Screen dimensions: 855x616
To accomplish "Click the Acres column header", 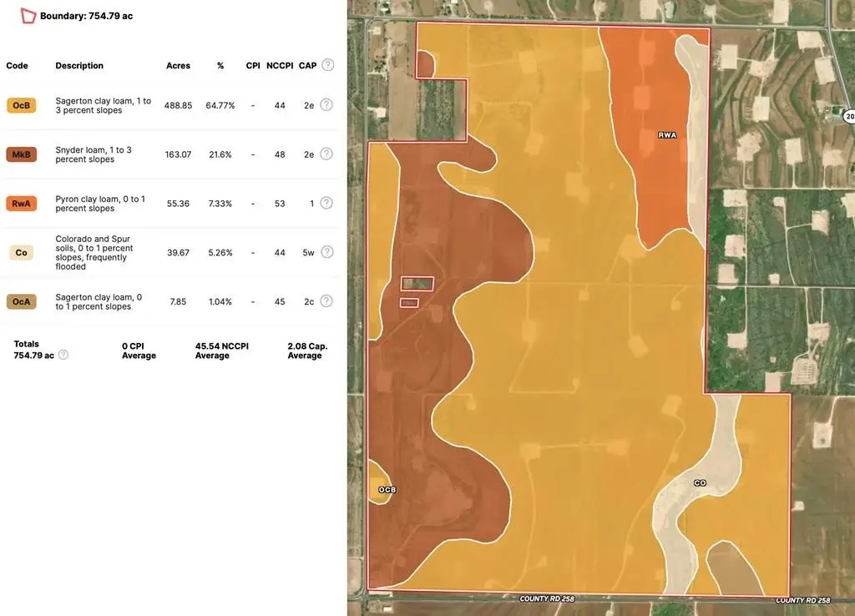I will click(x=178, y=65).
